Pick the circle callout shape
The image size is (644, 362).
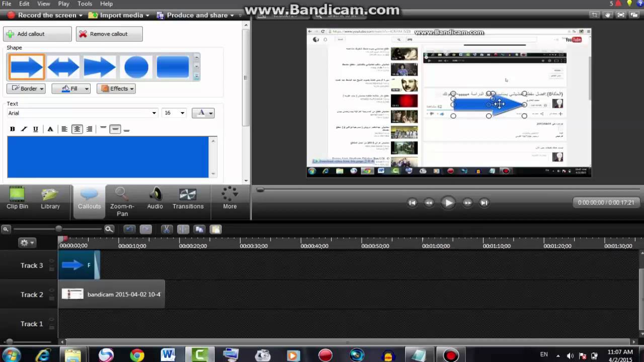[x=136, y=67]
